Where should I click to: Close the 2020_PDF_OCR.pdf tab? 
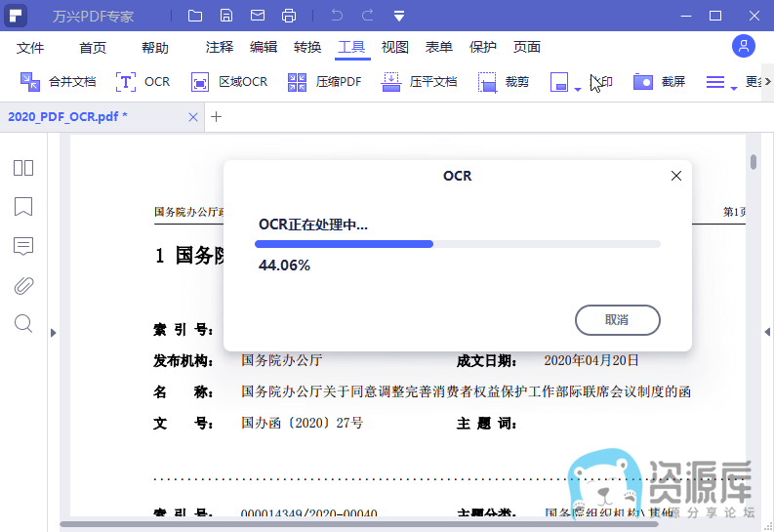[193, 117]
